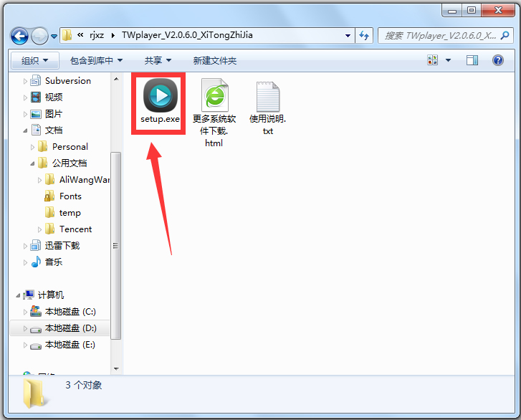
Task: Select the 图片 library
Action: pyautogui.click(x=54, y=114)
